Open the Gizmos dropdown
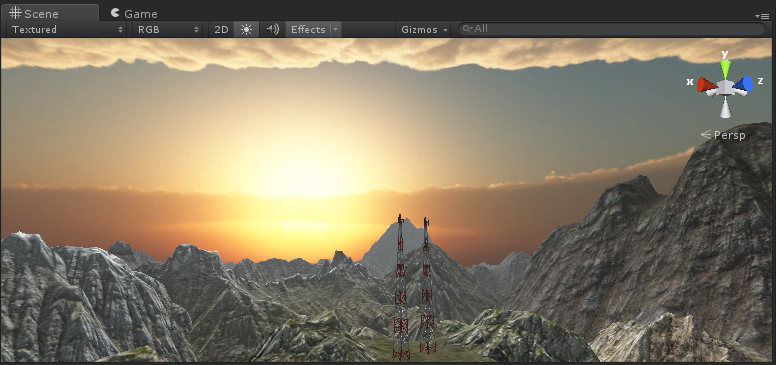 click(x=424, y=29)
